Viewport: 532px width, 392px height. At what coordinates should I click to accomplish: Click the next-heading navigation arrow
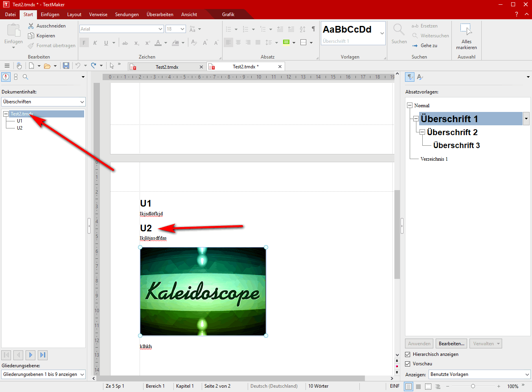[x=31, y=355]
